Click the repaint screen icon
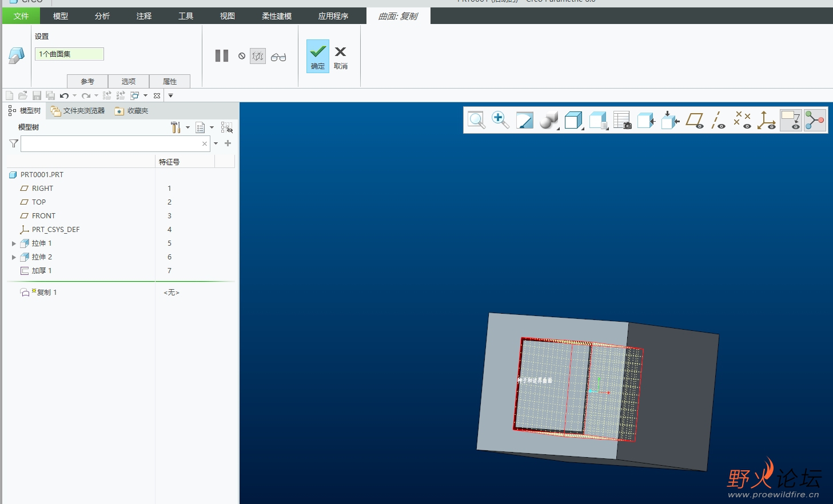 pos(524,120)
